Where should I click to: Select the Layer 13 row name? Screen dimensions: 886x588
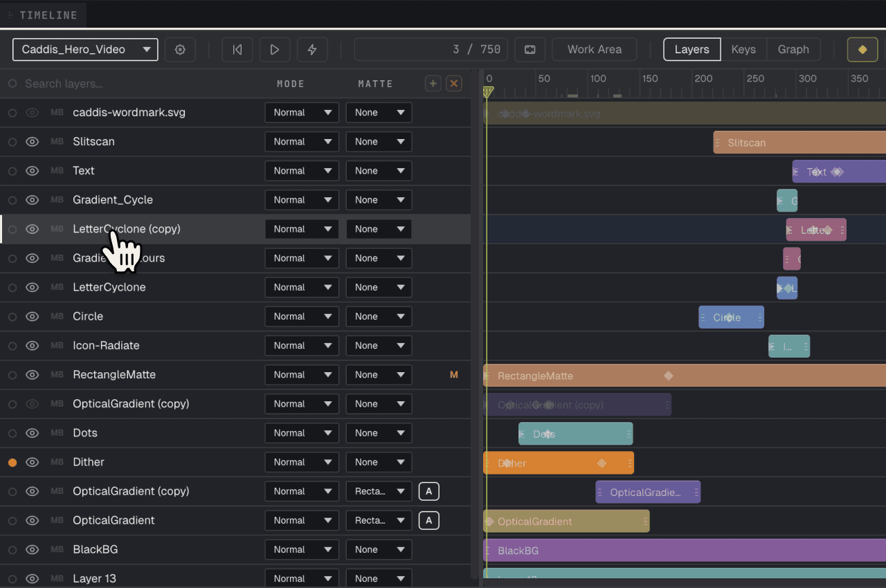[95, 578]
